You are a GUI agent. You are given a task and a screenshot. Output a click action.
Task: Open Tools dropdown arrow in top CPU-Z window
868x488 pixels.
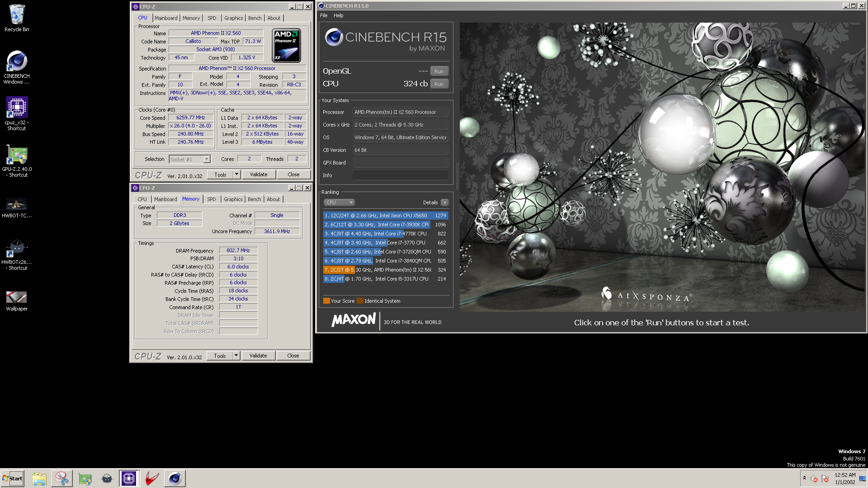pos(236,174)
